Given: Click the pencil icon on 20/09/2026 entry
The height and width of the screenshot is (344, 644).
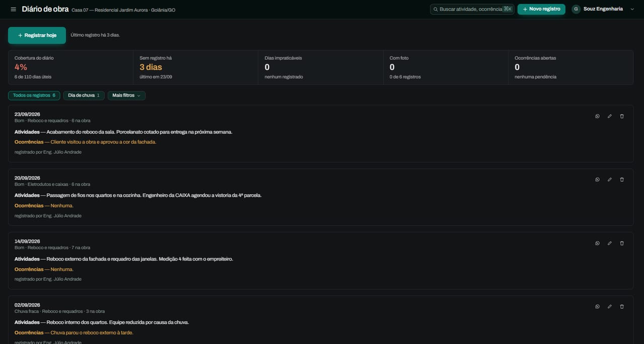Looking at the screenshot, I should (610, 180).
